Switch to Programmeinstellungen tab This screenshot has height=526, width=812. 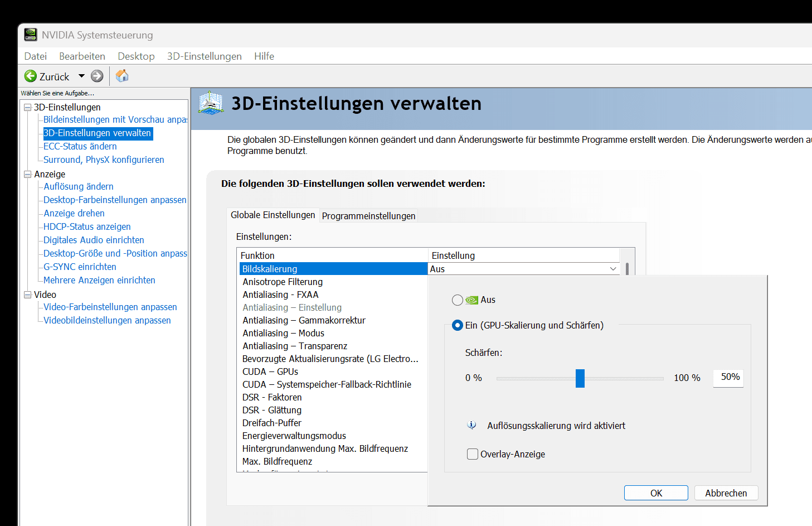click(368, 216)
